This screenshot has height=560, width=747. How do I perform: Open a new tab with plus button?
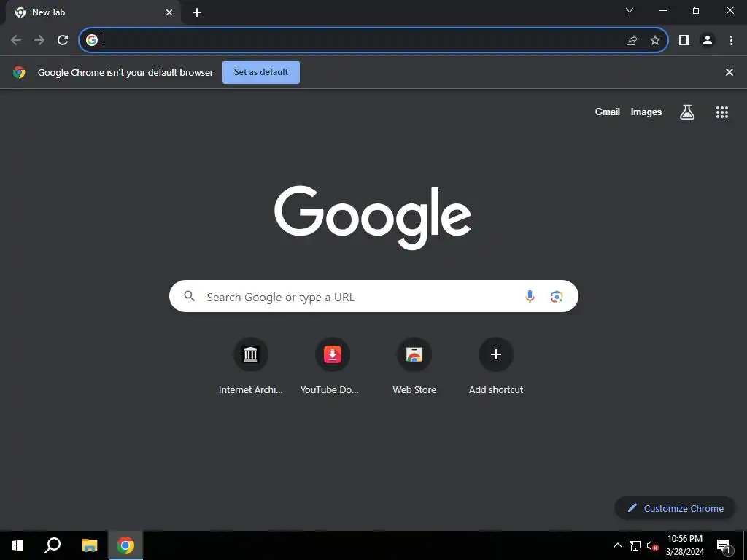tap(197, 12)
